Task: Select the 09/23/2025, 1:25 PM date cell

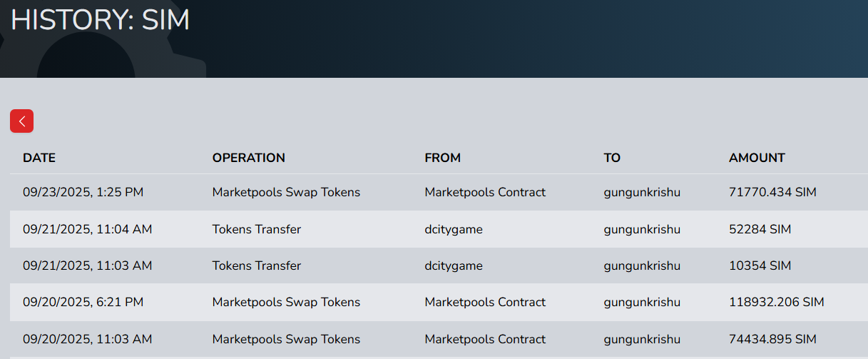Action: coord(83,192)
